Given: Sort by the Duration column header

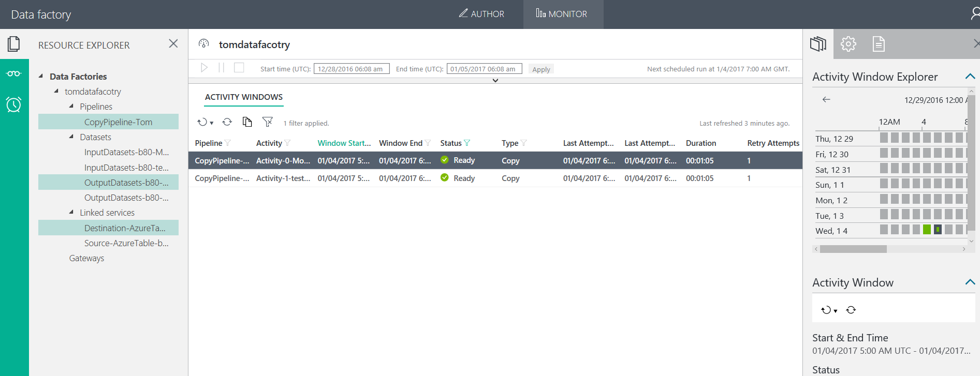Looking at the screenshot, I should (x=701, y=143).
